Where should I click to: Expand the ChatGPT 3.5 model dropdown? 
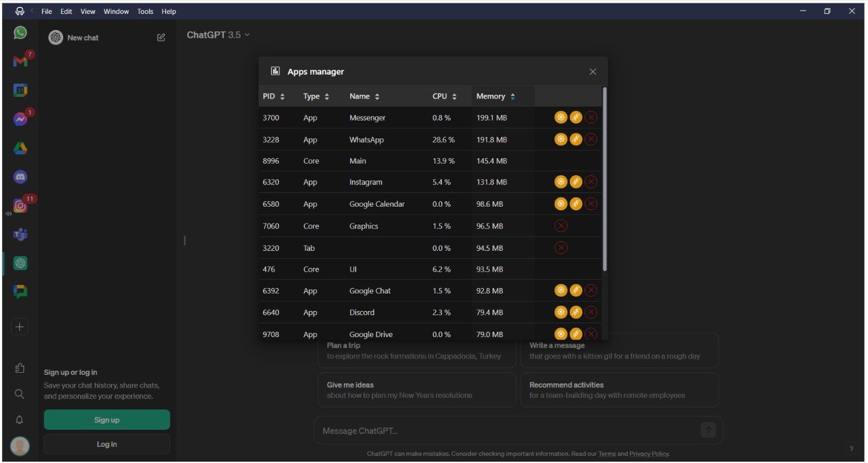click(218, 35)
